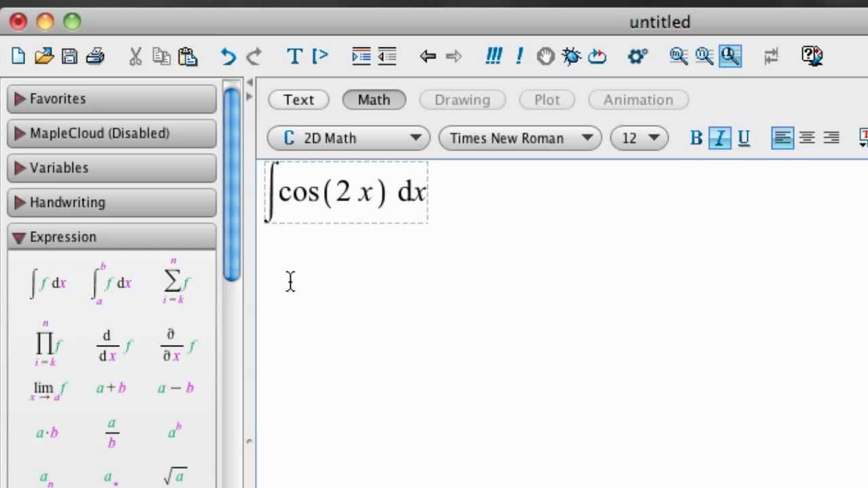Switch to Text mode
The width and height of the screenshot is (868, 488).
(298, 100)
